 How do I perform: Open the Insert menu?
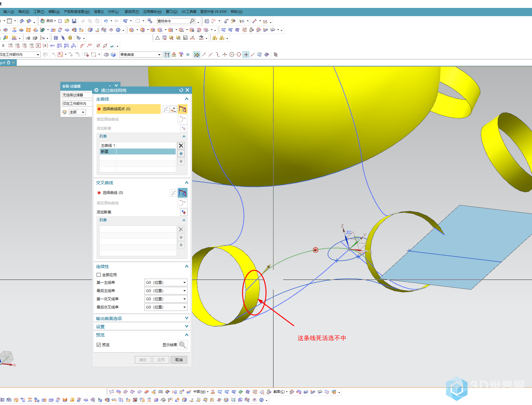(x=8, y=12)
